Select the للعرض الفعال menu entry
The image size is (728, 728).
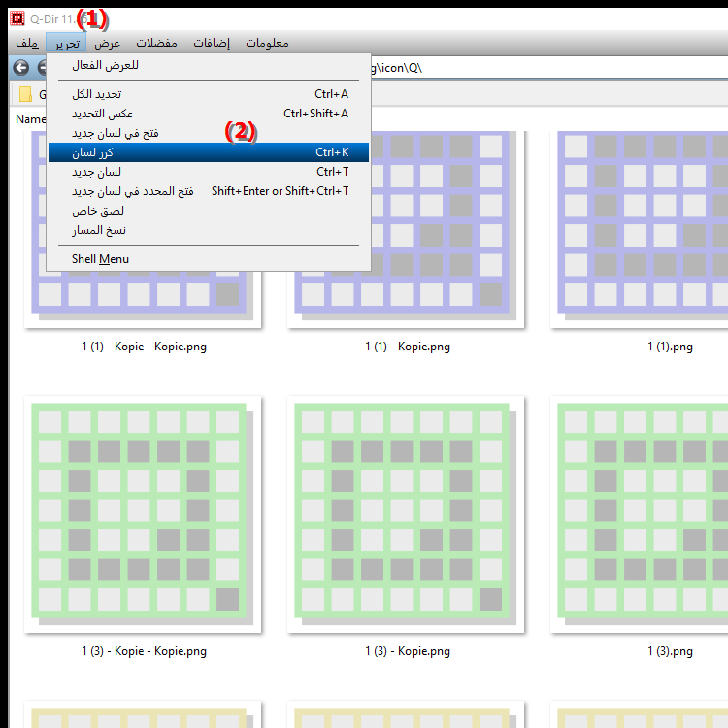[x=209, y=65]
